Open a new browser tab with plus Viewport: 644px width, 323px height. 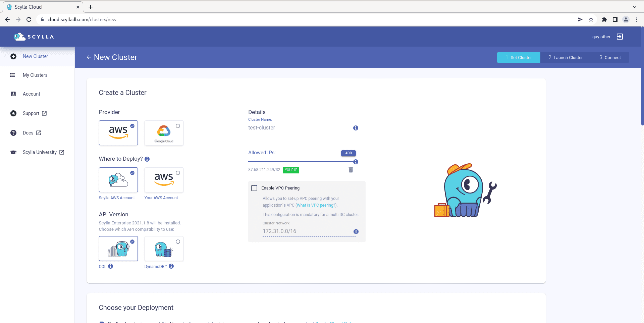91,7
